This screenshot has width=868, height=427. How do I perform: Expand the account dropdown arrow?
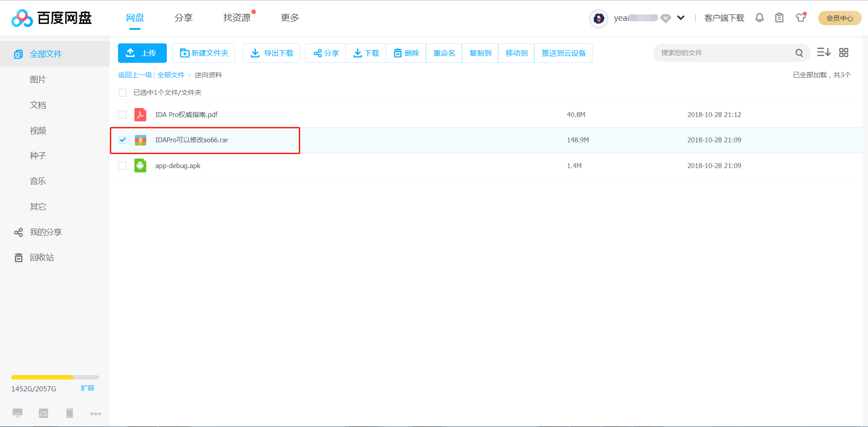click(x=681, y=18)
